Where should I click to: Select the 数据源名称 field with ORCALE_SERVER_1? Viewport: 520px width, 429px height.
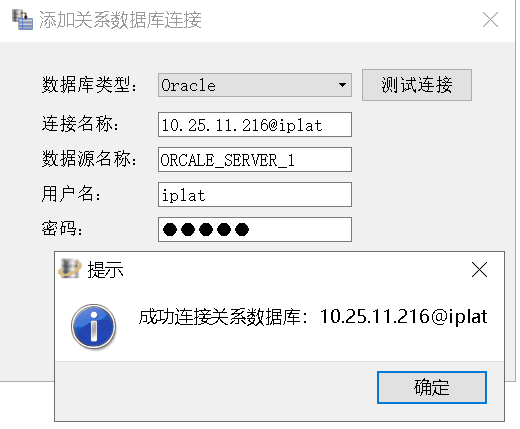pyautogui.click(x=255, y=159)
